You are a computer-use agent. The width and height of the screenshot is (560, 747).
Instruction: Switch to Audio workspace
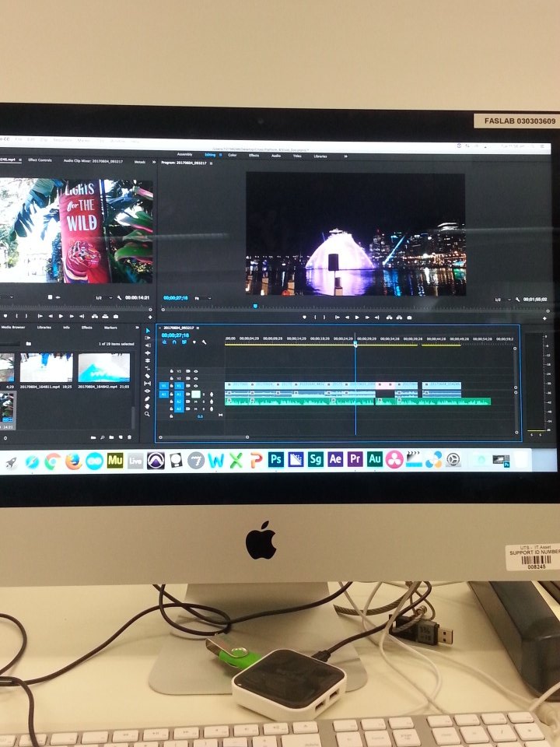(276, 156)
